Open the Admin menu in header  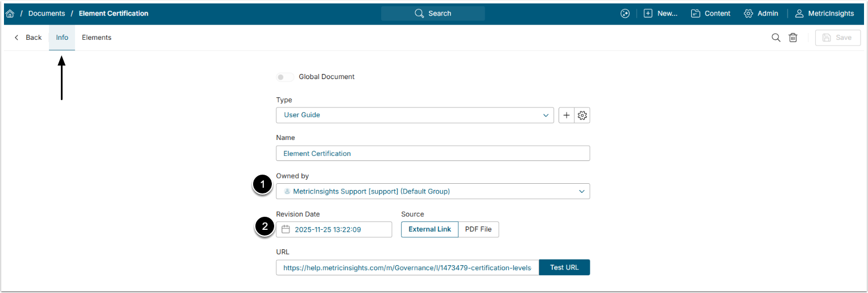click(x=761, y=14)
